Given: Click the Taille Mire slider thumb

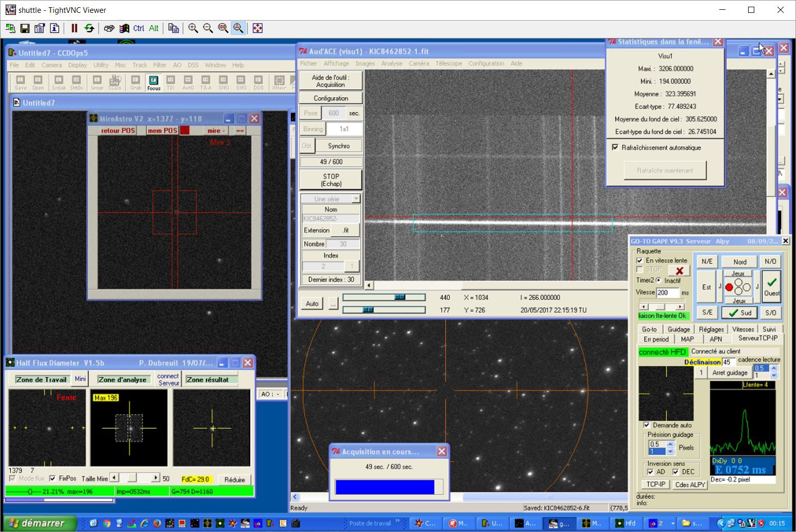Looking at the screenshot, I should 132,478.
